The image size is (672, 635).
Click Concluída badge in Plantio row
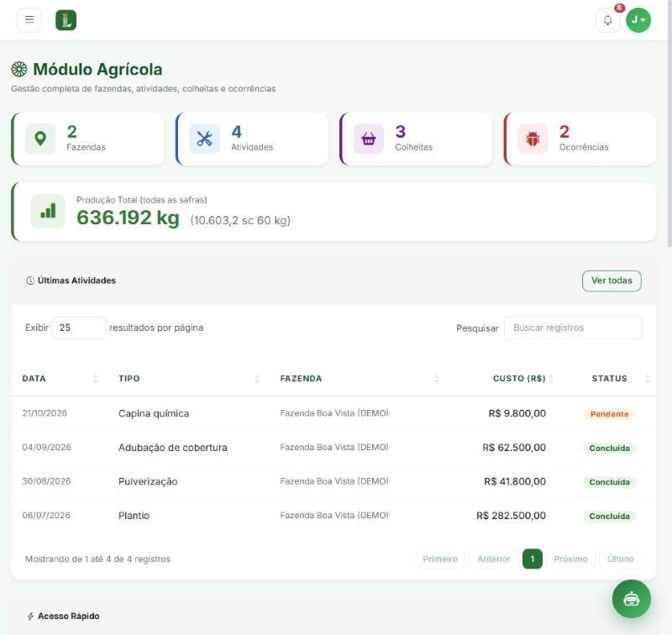[609, 517]
